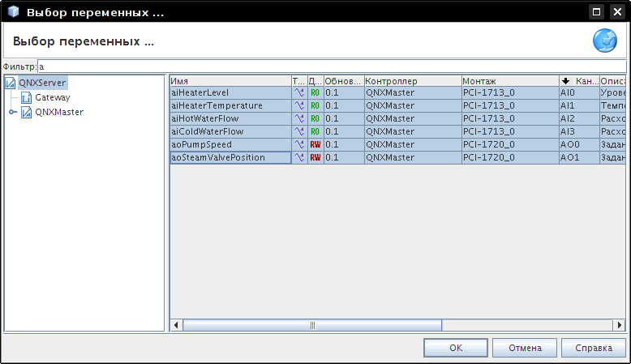Click analog type icon for aoSteamValvePosition

point(299,156)
